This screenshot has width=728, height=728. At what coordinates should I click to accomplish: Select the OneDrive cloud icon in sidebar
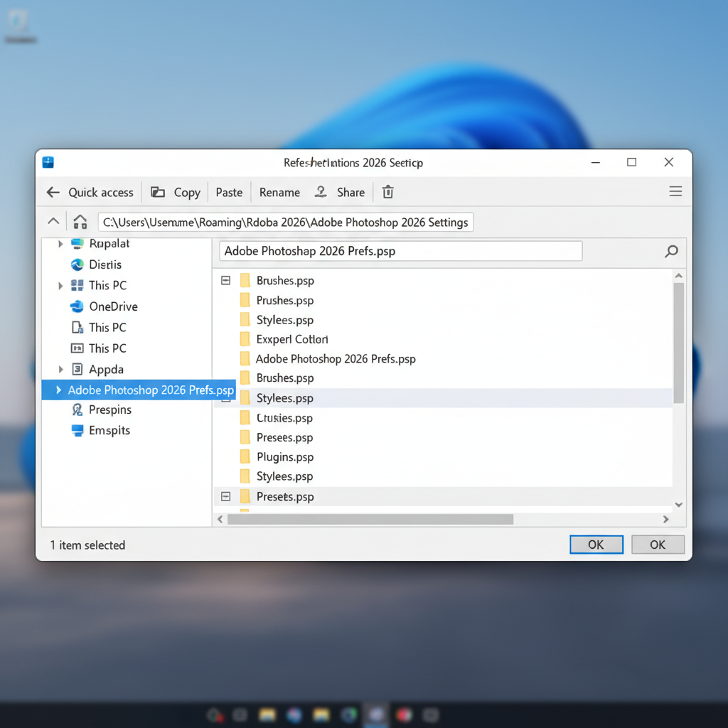click(77, 306)
